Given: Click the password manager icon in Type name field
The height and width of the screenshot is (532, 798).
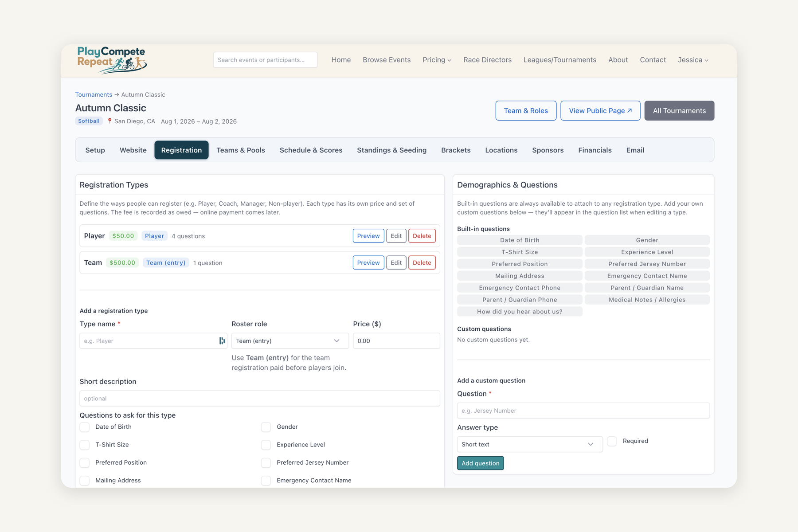Looking at the screenshot, I should click(222, 340).
